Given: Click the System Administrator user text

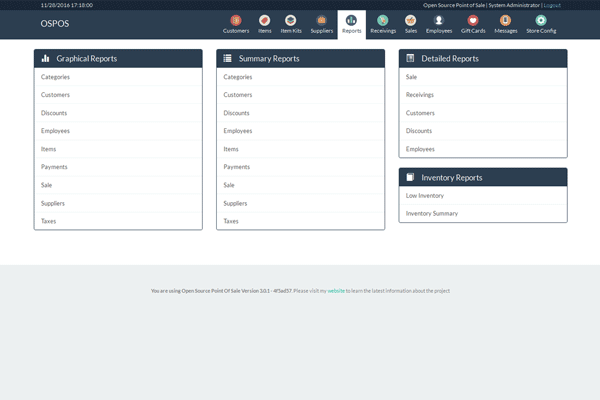Looking at the screenshot, I should 514,5.
